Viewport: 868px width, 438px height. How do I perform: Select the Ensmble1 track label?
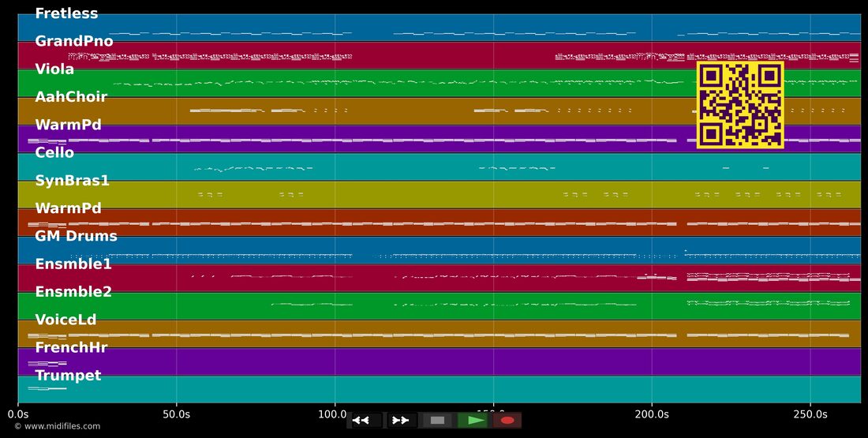coord(73,264)
